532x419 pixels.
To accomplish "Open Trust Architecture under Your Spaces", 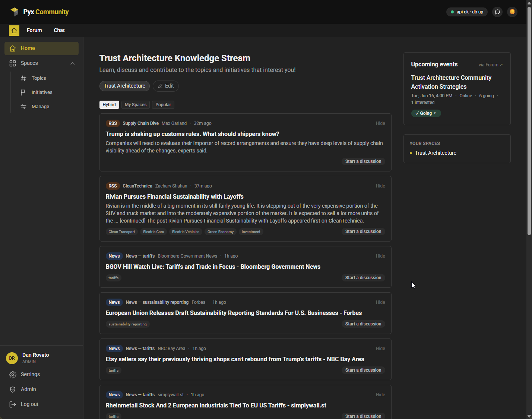I will coord(436,153).
